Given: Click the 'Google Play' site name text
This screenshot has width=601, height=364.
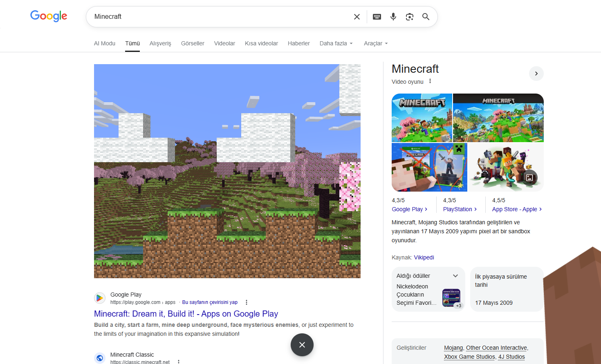Looking at the screenshot, I should click(126, 295).
